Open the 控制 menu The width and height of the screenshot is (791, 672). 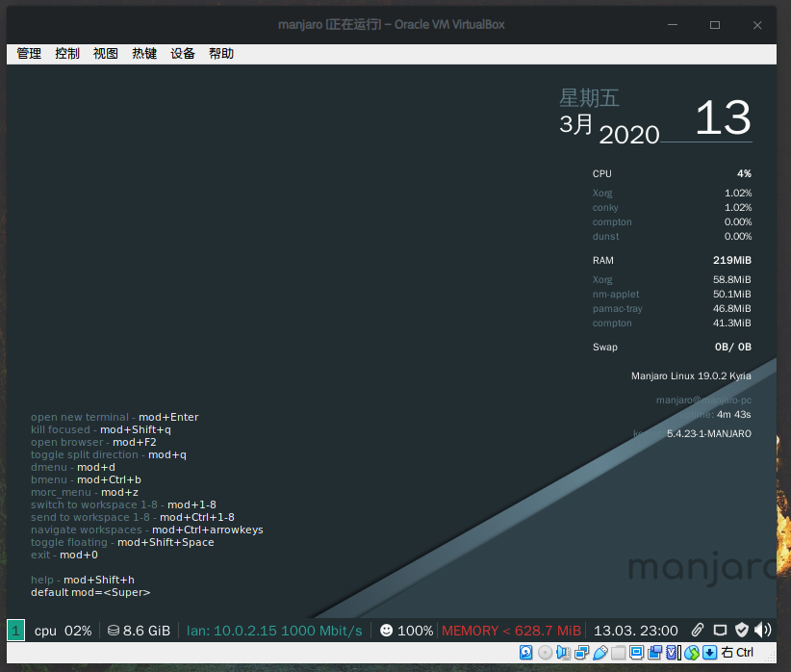(x=67, y=54)
